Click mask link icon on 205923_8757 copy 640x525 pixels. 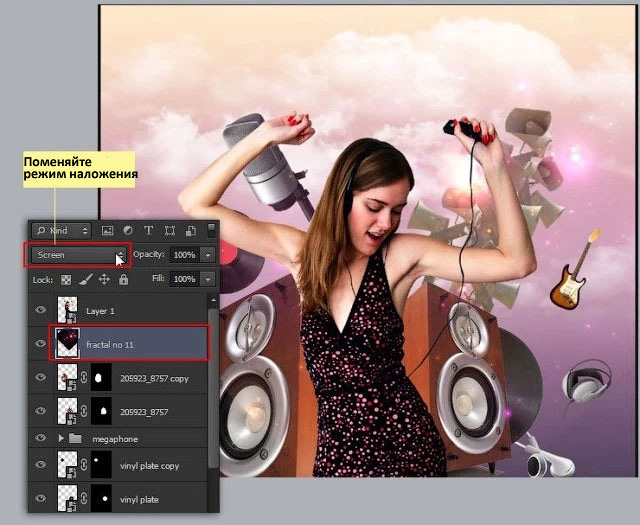(x=84, y=377)
